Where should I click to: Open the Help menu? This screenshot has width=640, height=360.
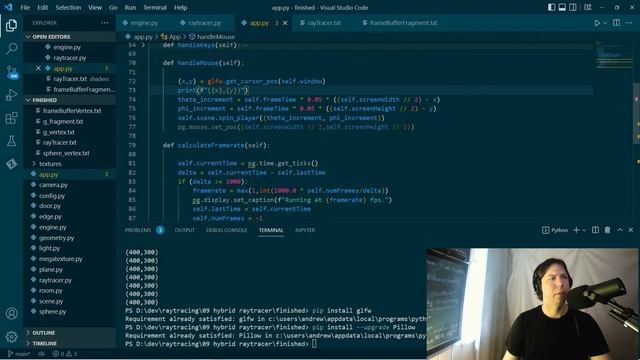(180, 7)
